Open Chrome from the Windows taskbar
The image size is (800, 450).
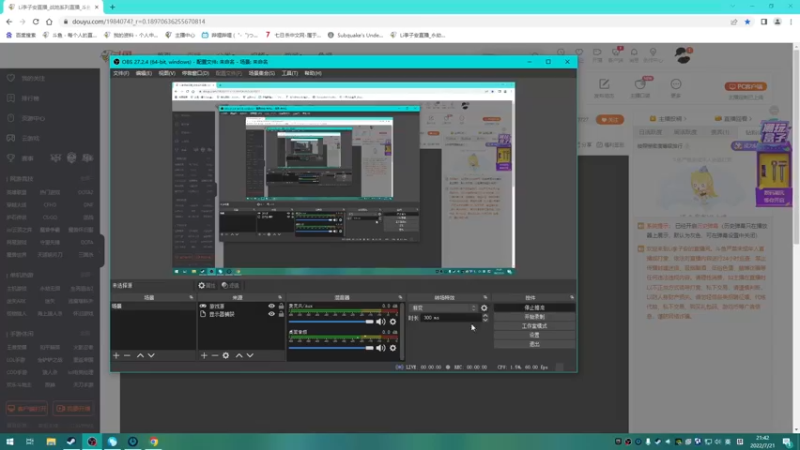154,441
